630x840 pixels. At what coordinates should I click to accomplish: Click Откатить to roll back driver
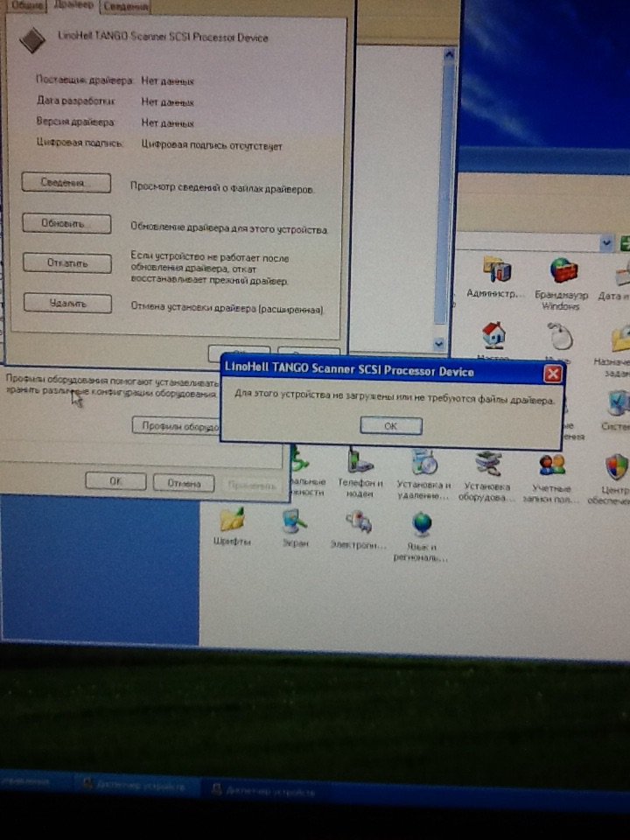(67, 263)
